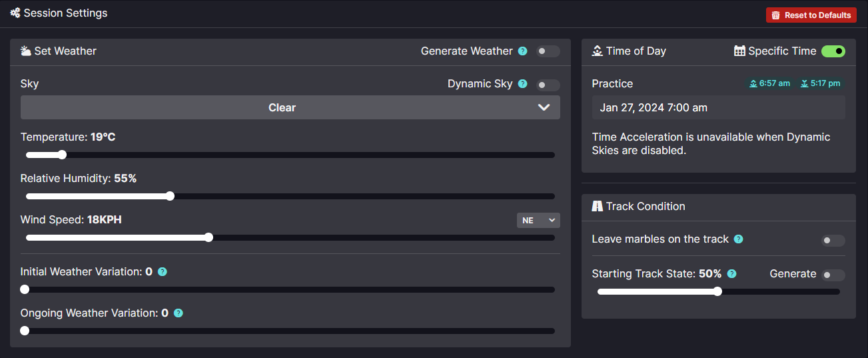Click the Starting Track State slider

tap(718, 291)
